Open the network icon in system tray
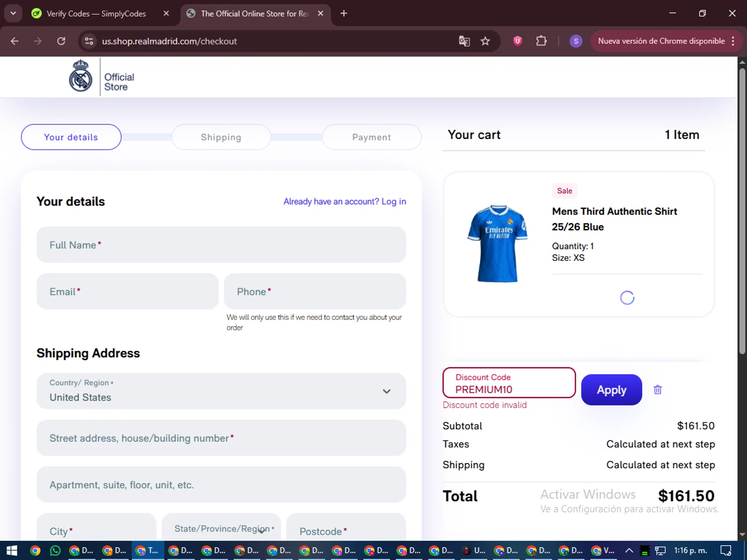This screenshot has width=747, height=560. (660, 551)
